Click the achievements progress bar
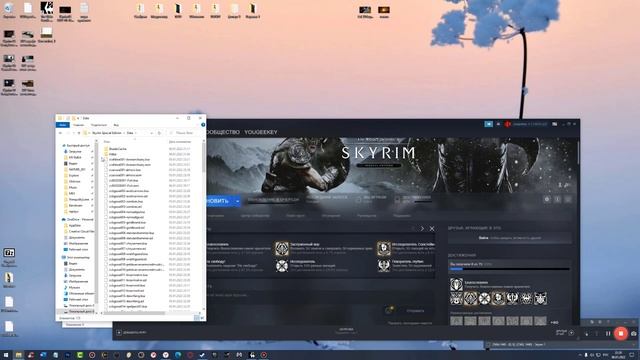Screen dimensions: 640x360 point(509,269)
